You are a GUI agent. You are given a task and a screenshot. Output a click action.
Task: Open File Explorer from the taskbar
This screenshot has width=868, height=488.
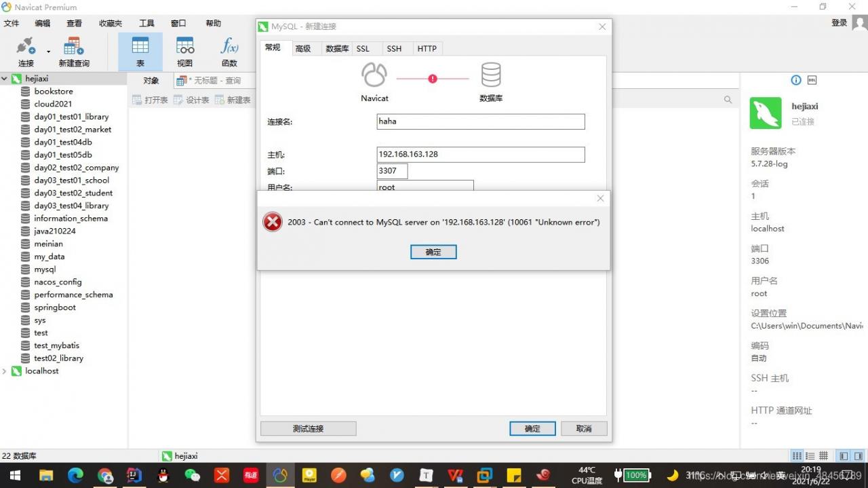pyautogui.click(x=46, y=475)
